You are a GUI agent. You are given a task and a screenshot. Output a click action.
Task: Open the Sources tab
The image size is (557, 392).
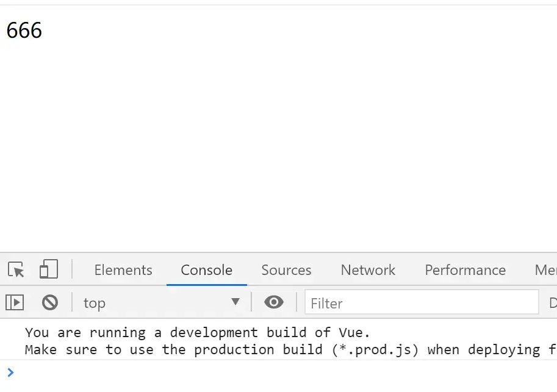[286, 270]
